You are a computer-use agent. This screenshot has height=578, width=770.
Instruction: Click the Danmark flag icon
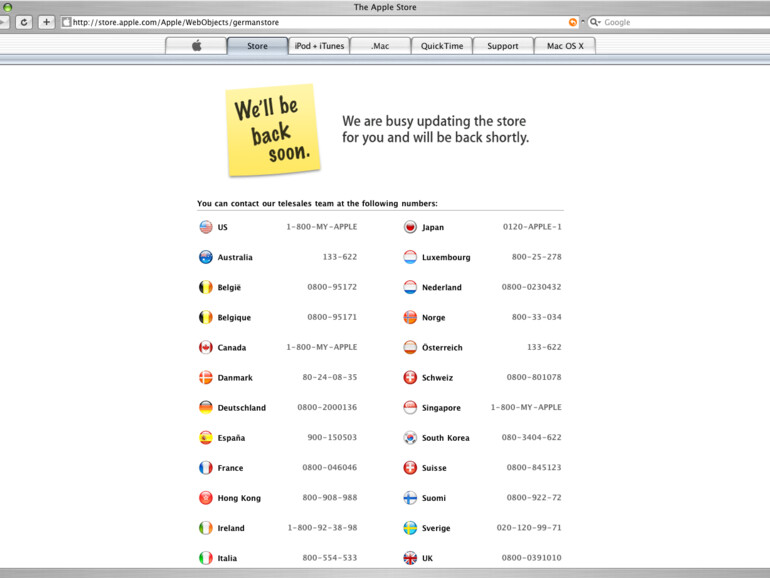tap(206, 377)
